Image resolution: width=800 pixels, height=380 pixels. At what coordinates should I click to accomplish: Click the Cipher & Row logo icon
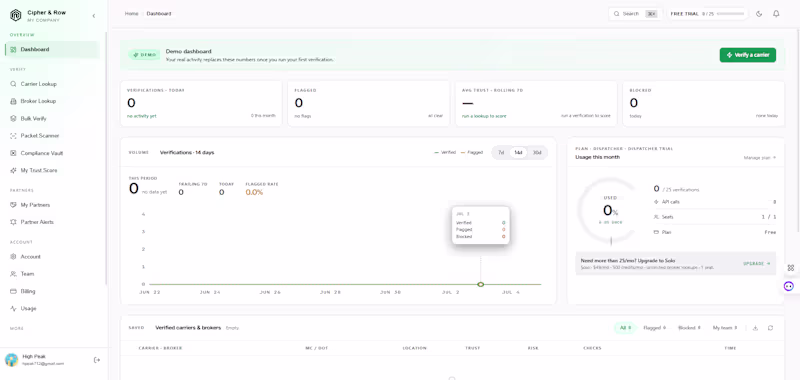[16, 16]
